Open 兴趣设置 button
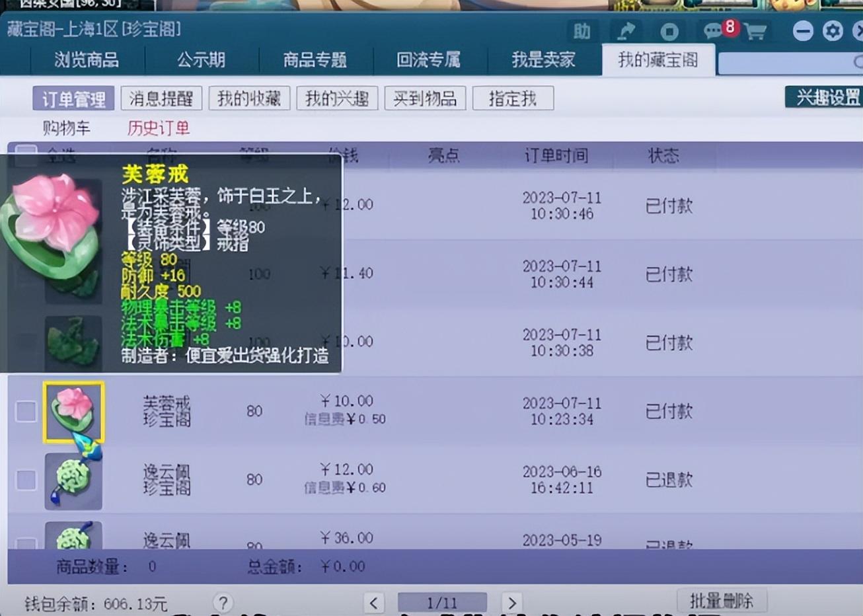 [x=826, y=98]
